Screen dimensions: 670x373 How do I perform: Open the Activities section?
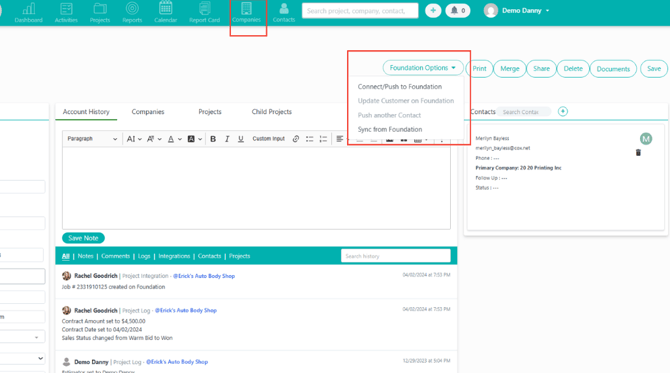pyautogui.click(x=66, y=12)
